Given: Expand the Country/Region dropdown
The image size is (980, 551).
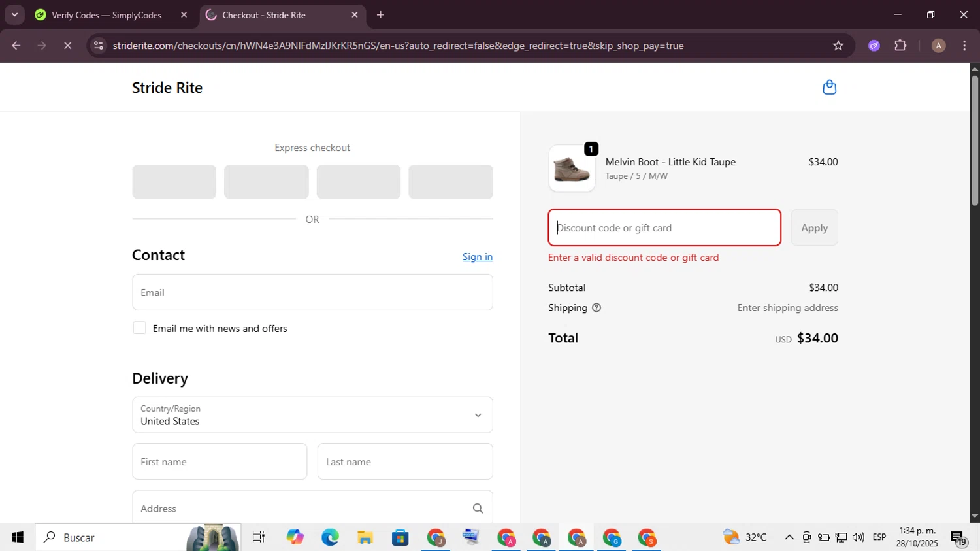Looking at the screenshot, I should (312, 414).
